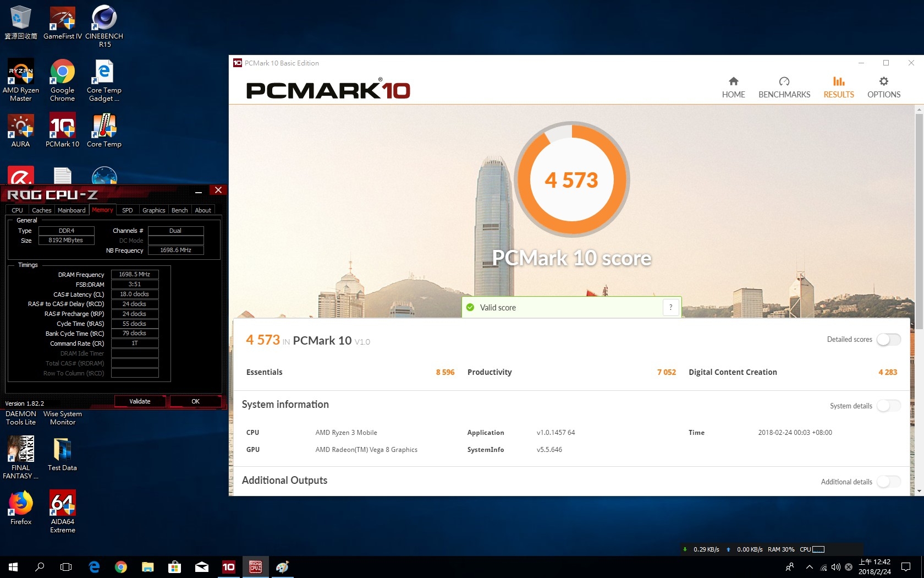
Task: Toggle Detailed scores switch
Action: pyautogui.click(x=888, y=340)
